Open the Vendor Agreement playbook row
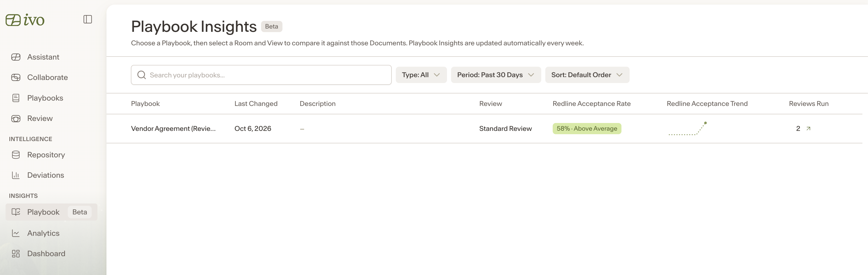The width and height of the screenshot is (868, 275). tap(484, 128)
